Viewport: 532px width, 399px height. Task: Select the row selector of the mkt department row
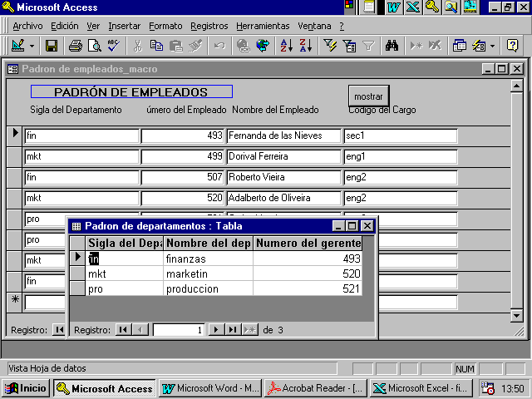pos(77,273)
